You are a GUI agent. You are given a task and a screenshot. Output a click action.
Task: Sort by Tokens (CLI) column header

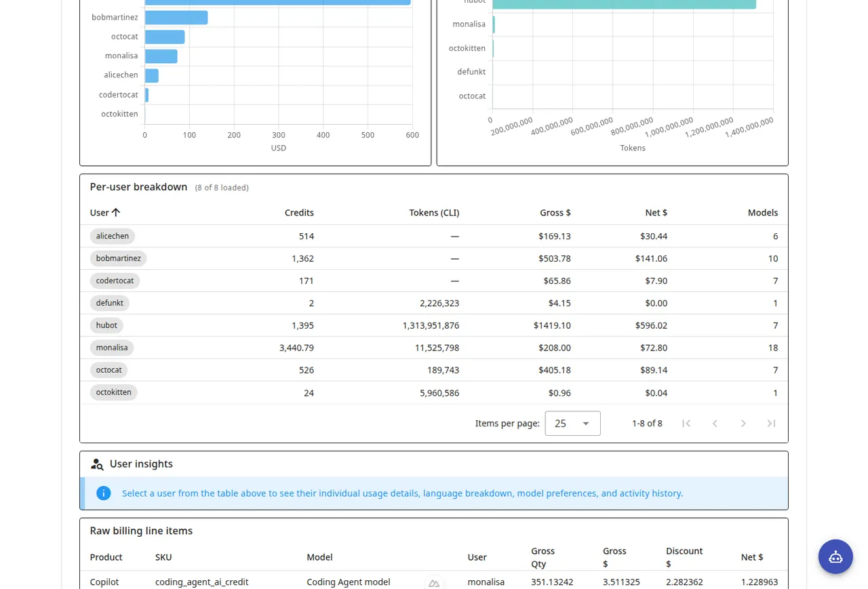click(434, 212)
